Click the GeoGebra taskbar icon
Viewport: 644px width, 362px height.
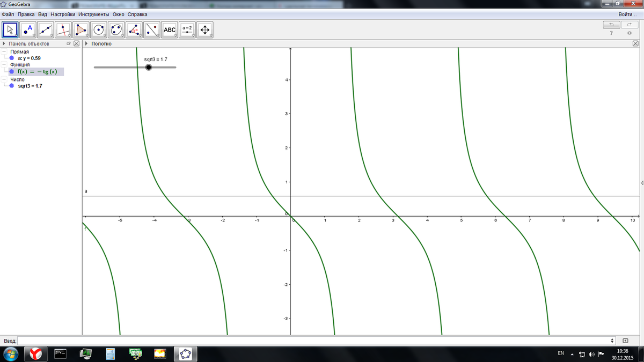click(186, 354)
